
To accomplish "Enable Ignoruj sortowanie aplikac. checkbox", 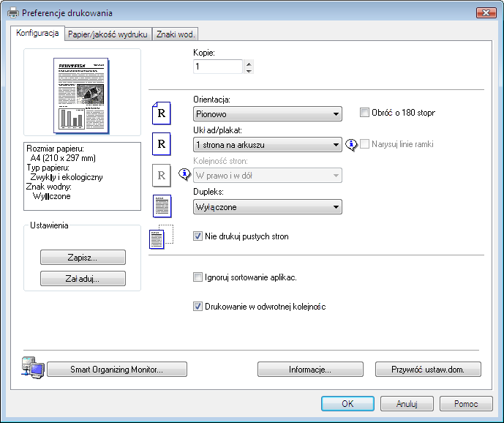I will [x=198, y=277].
